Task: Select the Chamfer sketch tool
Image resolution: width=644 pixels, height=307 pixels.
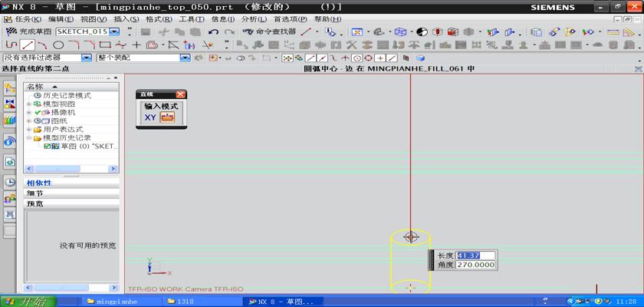Action: [x=90, y=45]
